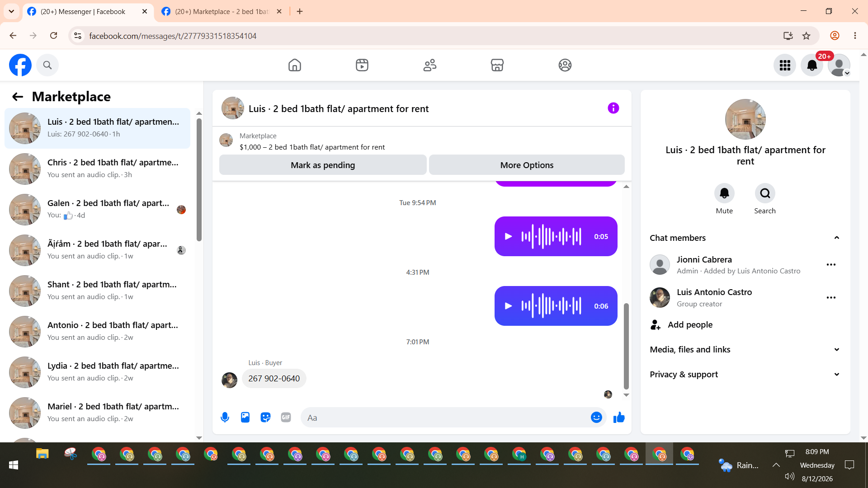
Task: Show hidden system tray icons
Action: (776, 465)
